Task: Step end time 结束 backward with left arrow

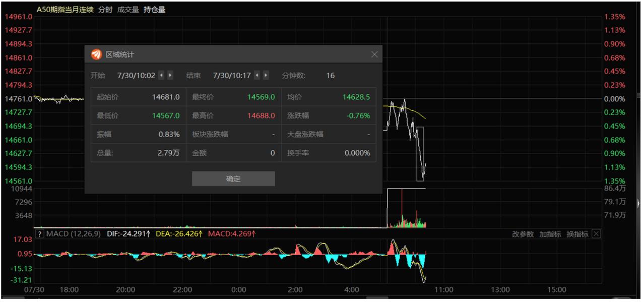Action: [257, 75]
